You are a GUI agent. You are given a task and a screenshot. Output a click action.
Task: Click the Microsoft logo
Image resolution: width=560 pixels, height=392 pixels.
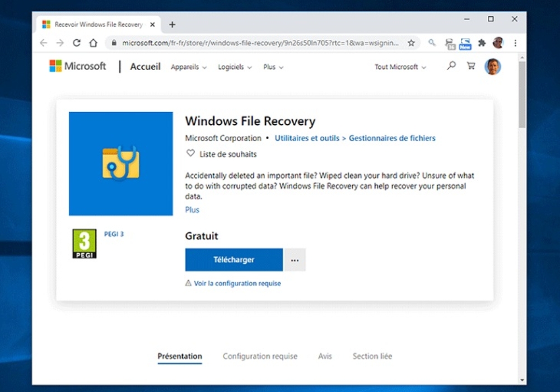(x=77, y=67)
